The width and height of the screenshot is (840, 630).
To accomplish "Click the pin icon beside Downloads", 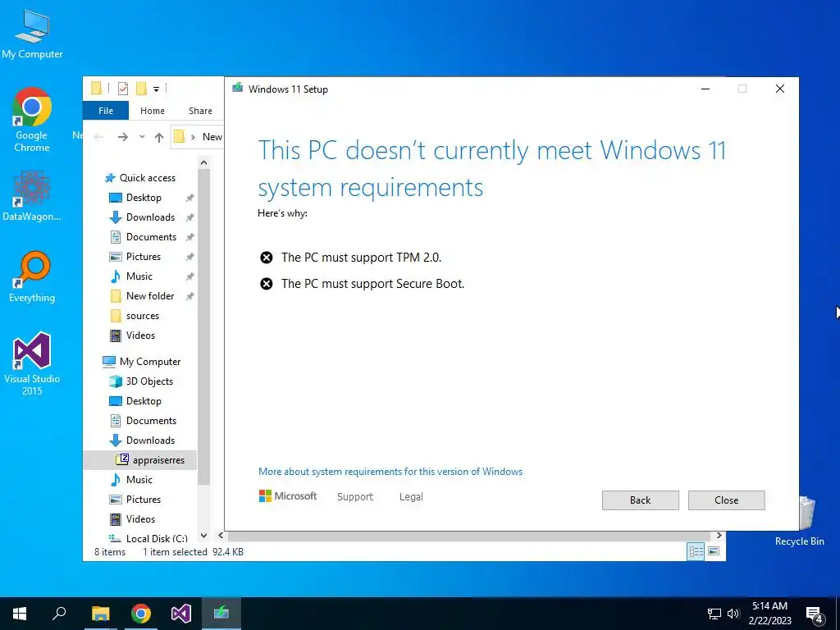I will [x=189, y=217].
